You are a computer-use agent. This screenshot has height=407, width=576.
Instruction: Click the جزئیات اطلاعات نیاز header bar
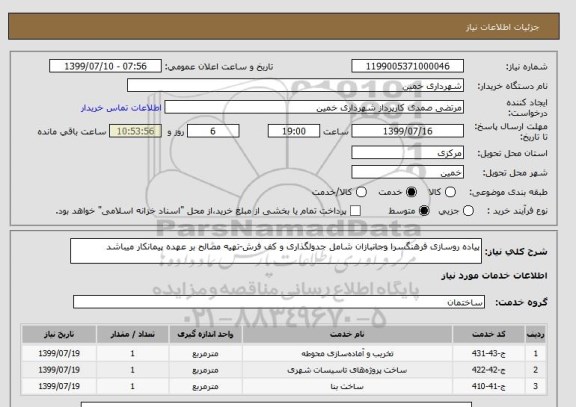coord(284,26)
